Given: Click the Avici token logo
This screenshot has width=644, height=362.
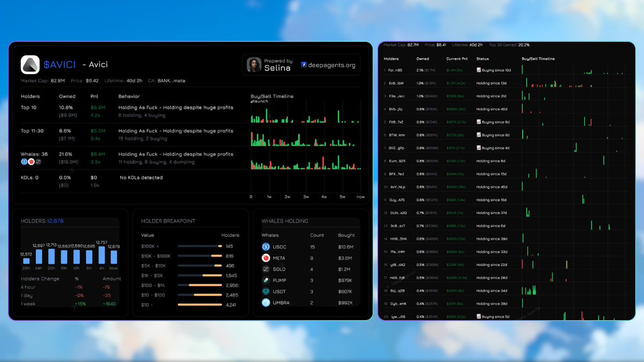Looking at the screenshot, I should tap(30, 65).
